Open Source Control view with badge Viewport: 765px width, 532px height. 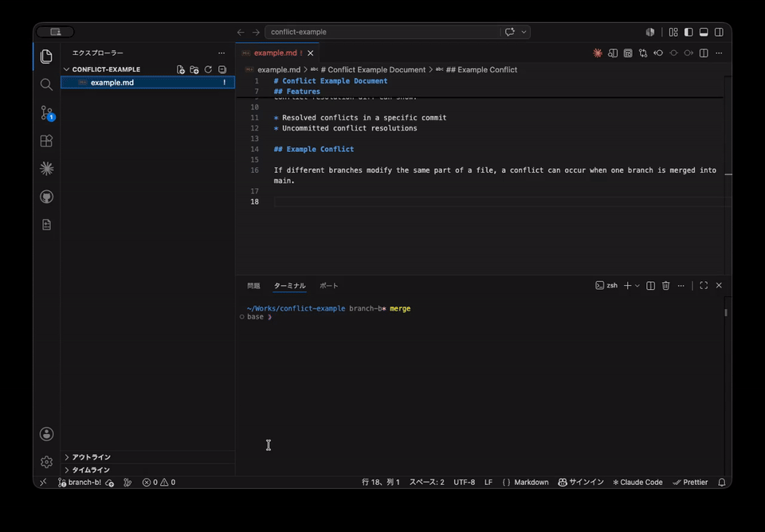[47, 112]
